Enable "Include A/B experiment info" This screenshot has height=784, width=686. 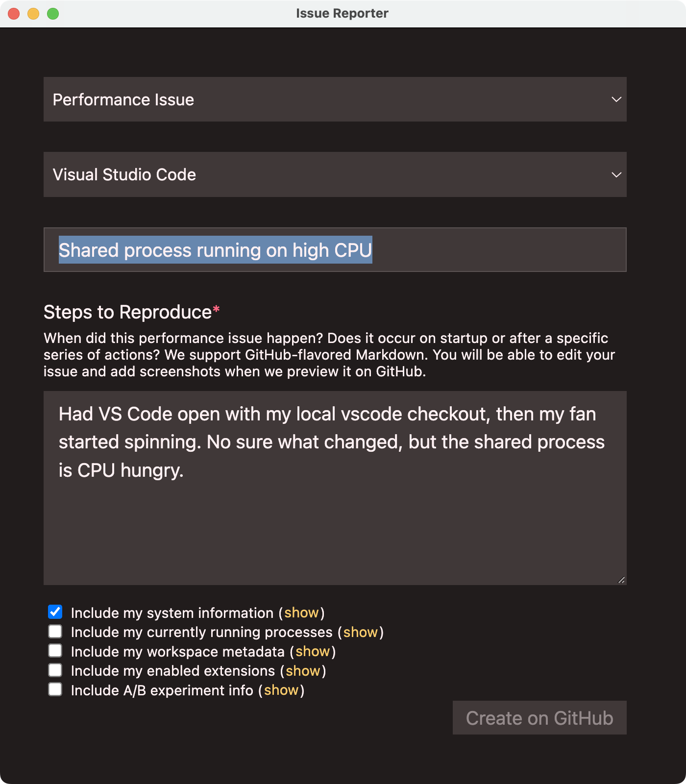click(55, 689)
